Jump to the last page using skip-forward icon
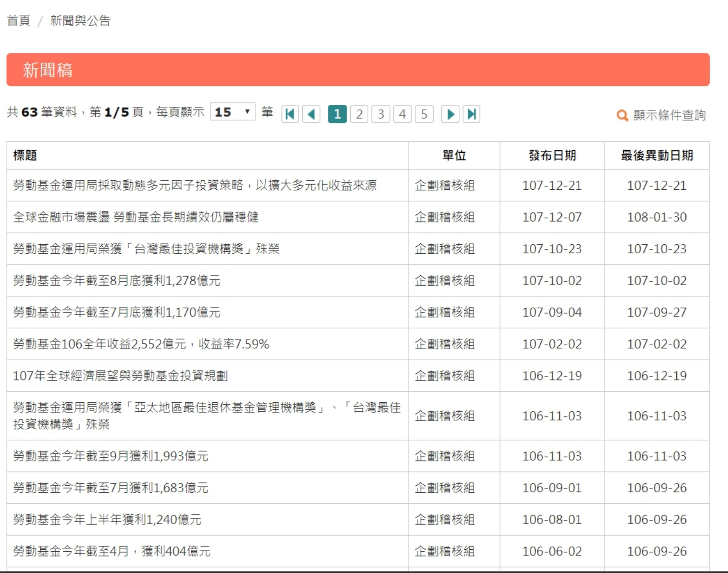This screenshot has height=573, width=728. point(472,114)
